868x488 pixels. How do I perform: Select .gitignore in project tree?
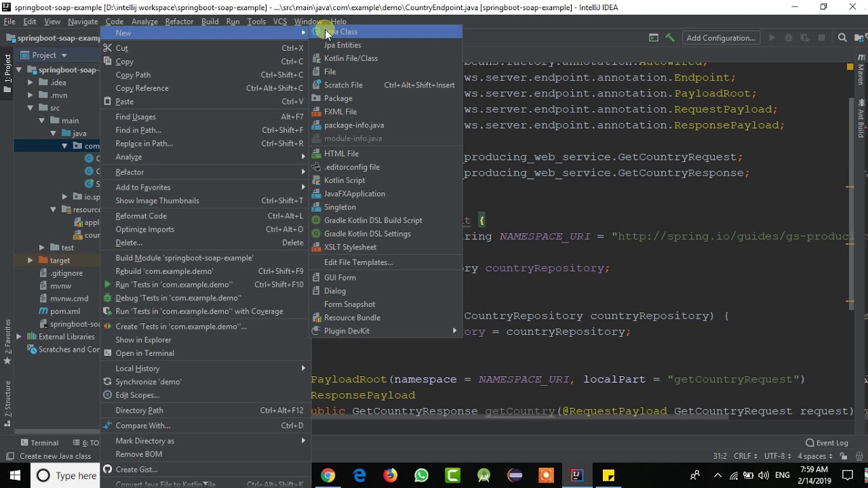pyautogui.click(x=60, y=274)
